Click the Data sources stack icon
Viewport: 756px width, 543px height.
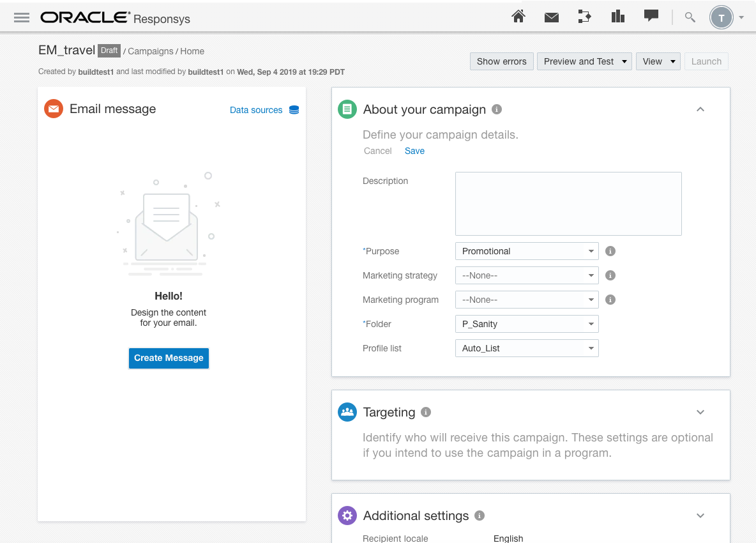tap(294, 109)
